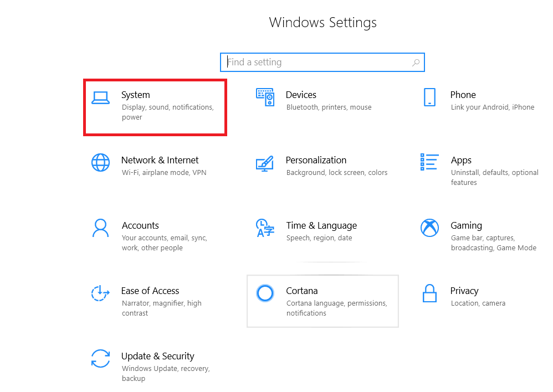Image resolution: width=553 pixels, height=392 pixels.
Task: Click the Phone icon
Action: (x=429, y=97)
